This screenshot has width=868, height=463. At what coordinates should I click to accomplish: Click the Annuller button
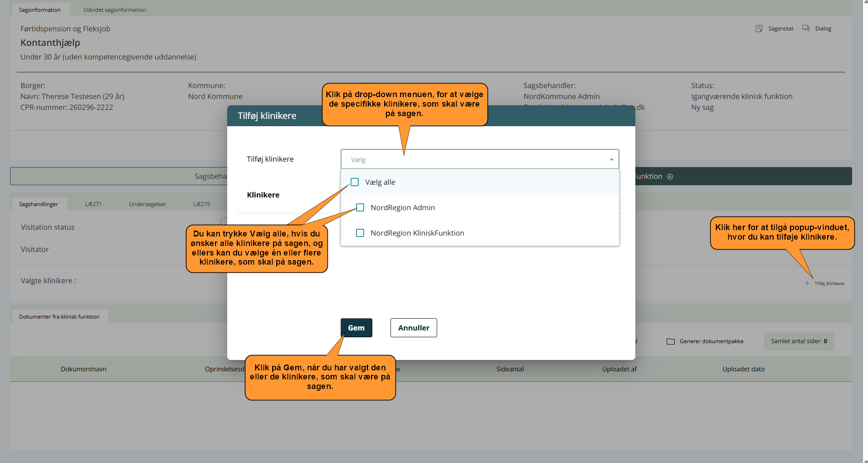pos(413,328)
